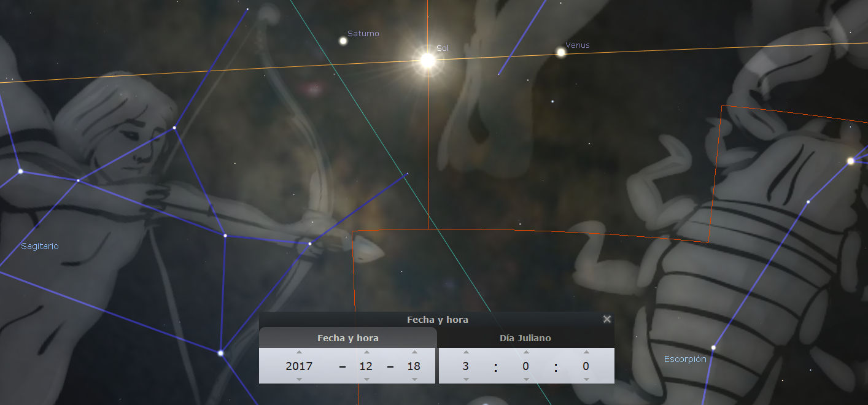Image resolution: width=868 pixels, height=405 pixels.
Task: Select the Sun labeled Sol
Action: (x=427, y=60)
